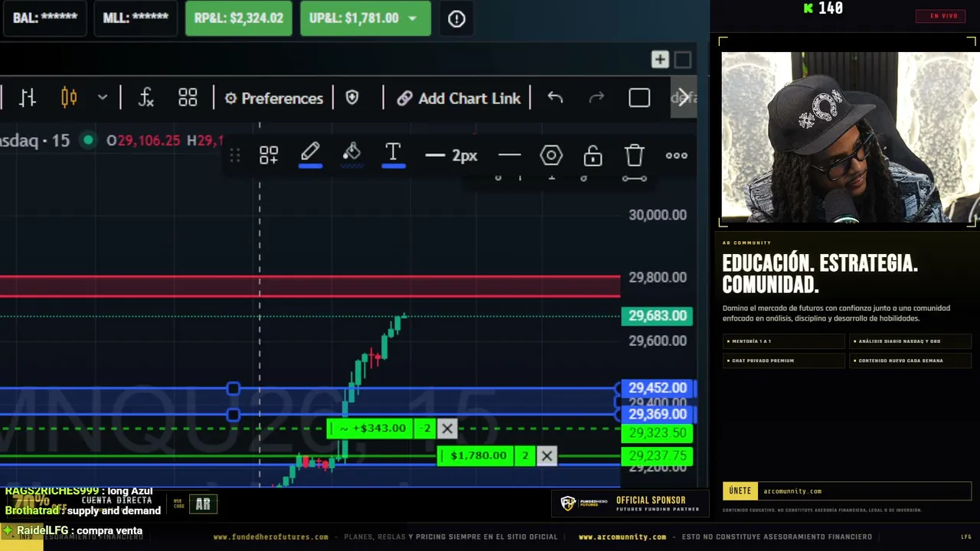This screenshot has width=980, height=551.
Task: Expand the chart type dropdown arrow
Action: point(103,98)
